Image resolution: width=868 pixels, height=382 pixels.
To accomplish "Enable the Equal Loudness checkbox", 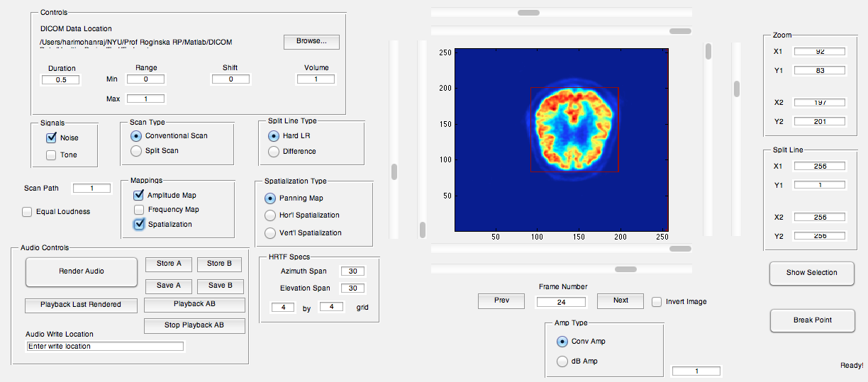I will [x=27, y=211].
